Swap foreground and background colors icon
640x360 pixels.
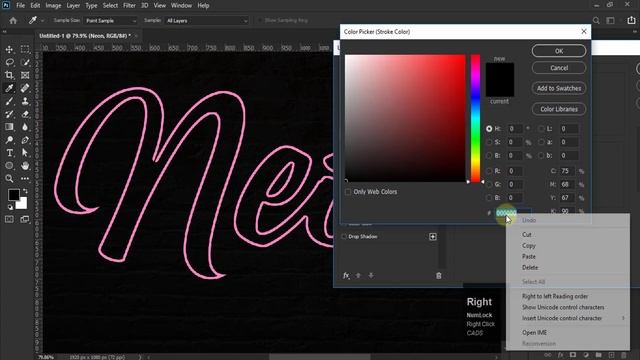click(25, 191)
